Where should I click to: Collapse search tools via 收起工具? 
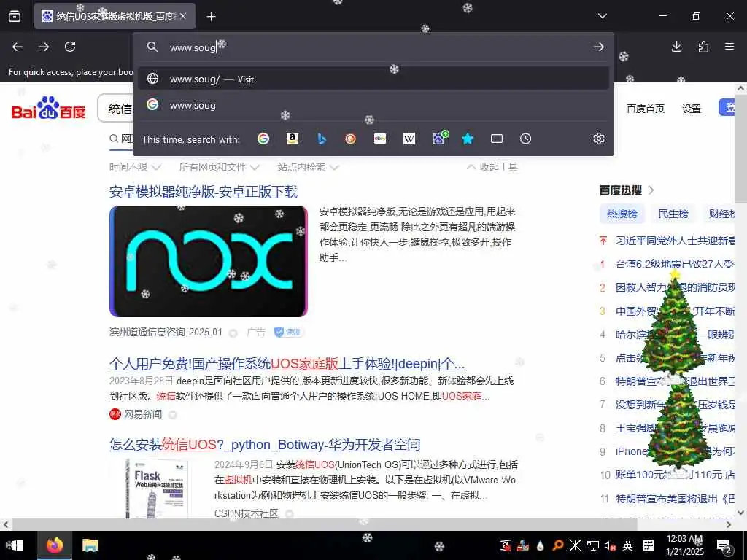(x=492, y=167)
